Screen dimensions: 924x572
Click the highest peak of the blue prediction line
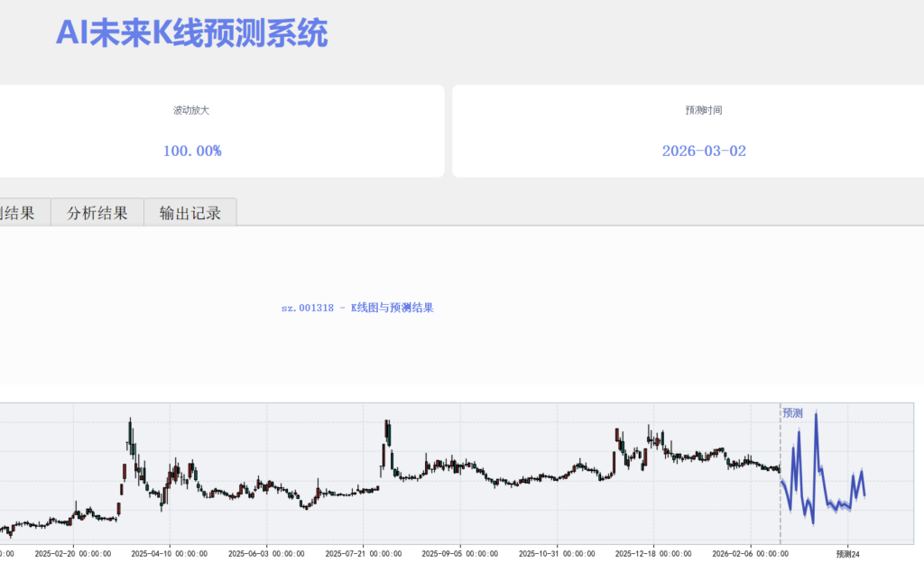tap(816, 414)
